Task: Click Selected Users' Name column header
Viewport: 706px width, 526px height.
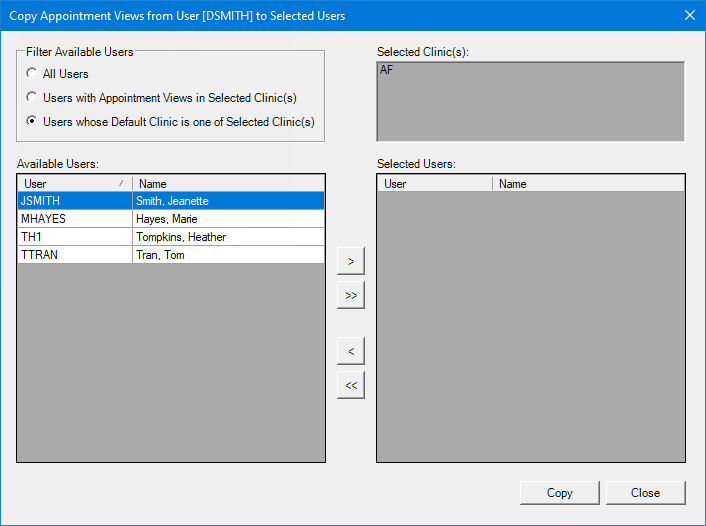Action: [588, 184]
